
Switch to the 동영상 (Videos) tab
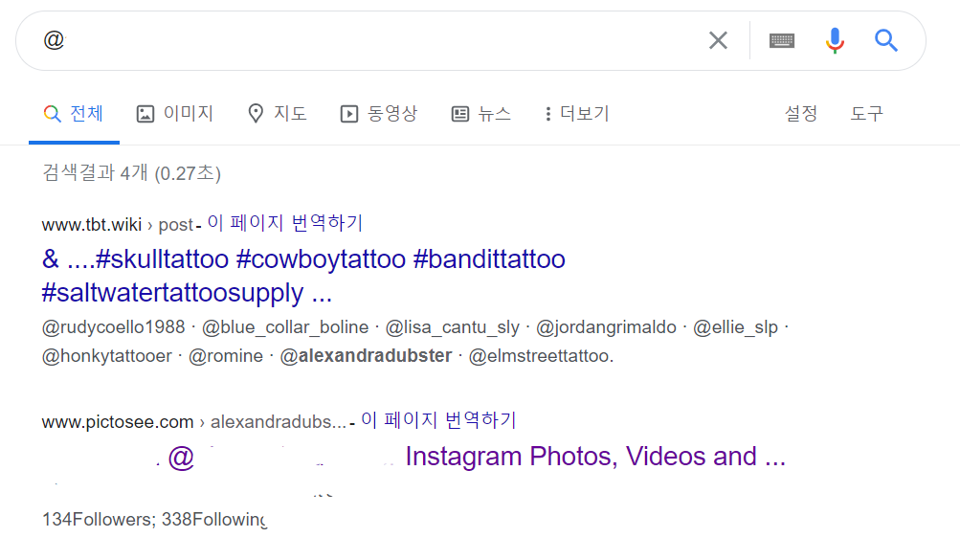pos(378,114)
